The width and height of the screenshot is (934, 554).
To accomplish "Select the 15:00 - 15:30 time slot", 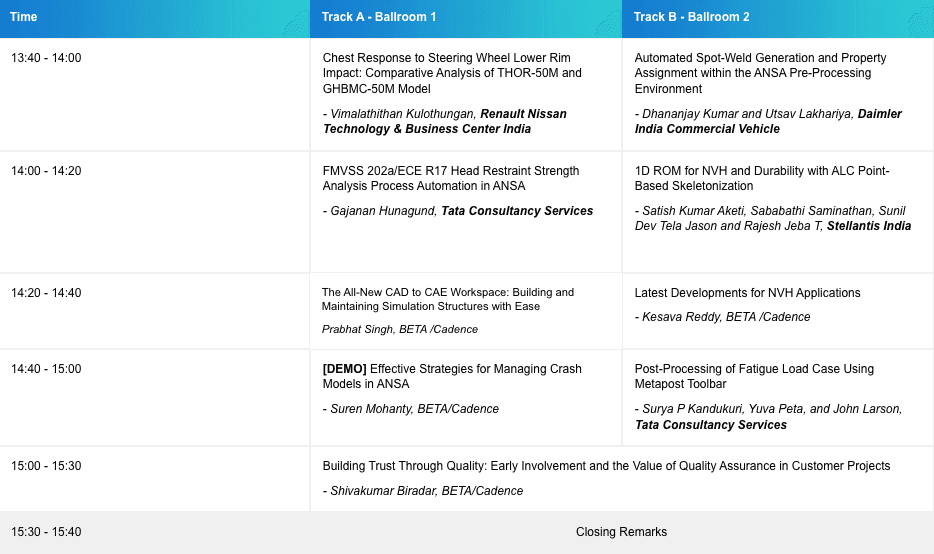I will pos(46,466).
